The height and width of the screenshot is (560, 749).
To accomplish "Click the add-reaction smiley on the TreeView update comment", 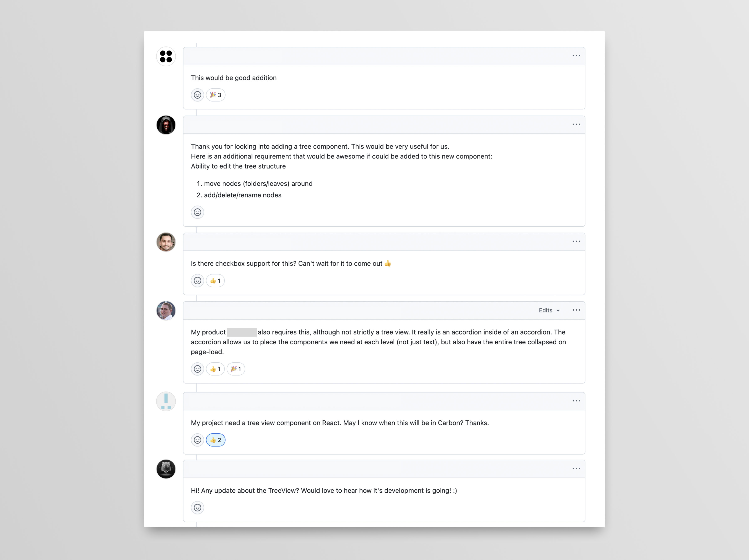I will click(197, 508).
